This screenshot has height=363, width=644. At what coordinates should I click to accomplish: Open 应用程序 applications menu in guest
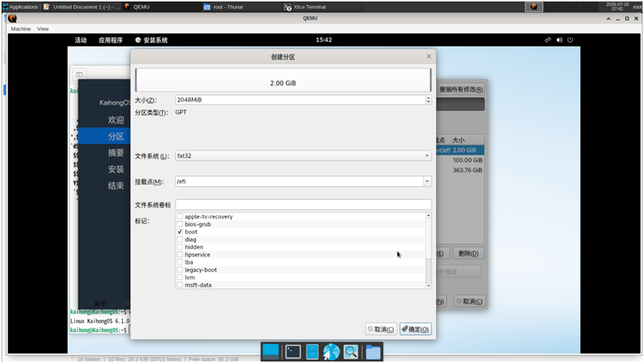[110, 40]
